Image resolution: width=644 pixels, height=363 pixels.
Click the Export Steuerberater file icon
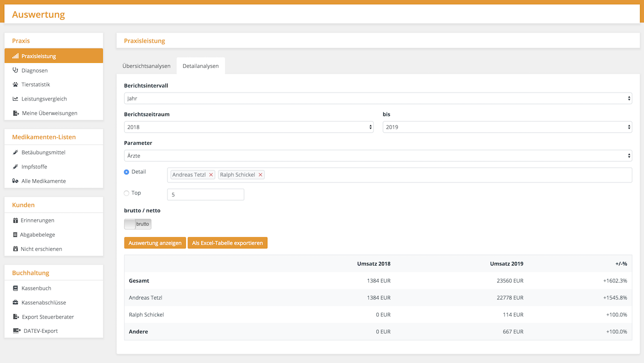click(x=16, y=317)
